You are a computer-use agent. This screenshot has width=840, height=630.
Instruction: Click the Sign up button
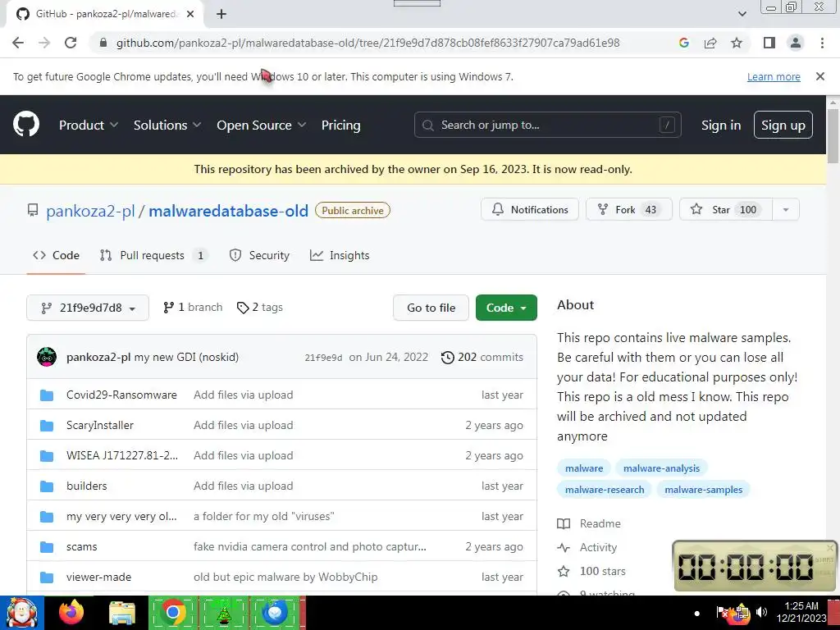pos(783,125)
